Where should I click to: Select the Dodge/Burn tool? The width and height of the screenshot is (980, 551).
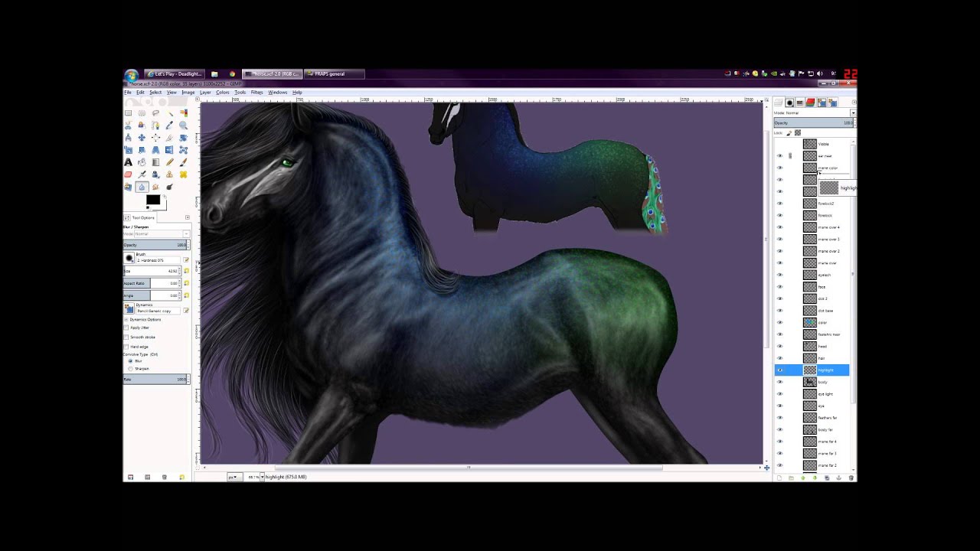pos(169,187)
